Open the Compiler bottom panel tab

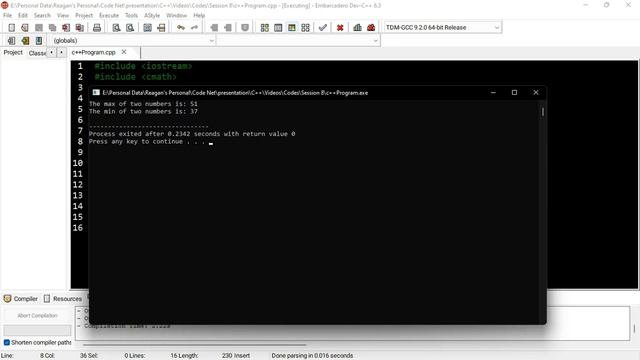click(x=21, y=299)
